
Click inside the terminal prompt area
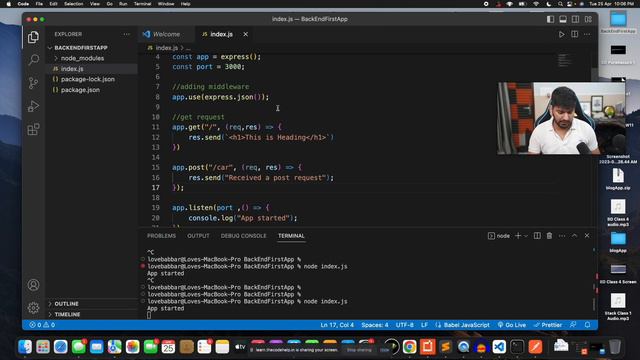pos(149,316)
